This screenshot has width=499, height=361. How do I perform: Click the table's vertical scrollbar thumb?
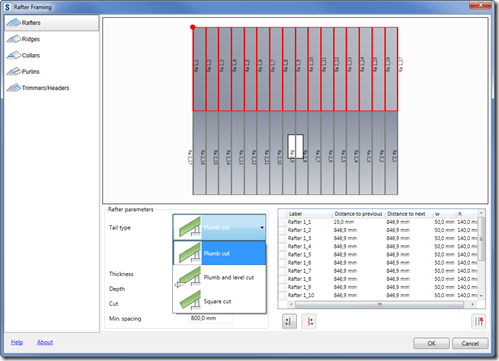click(481, 239)
